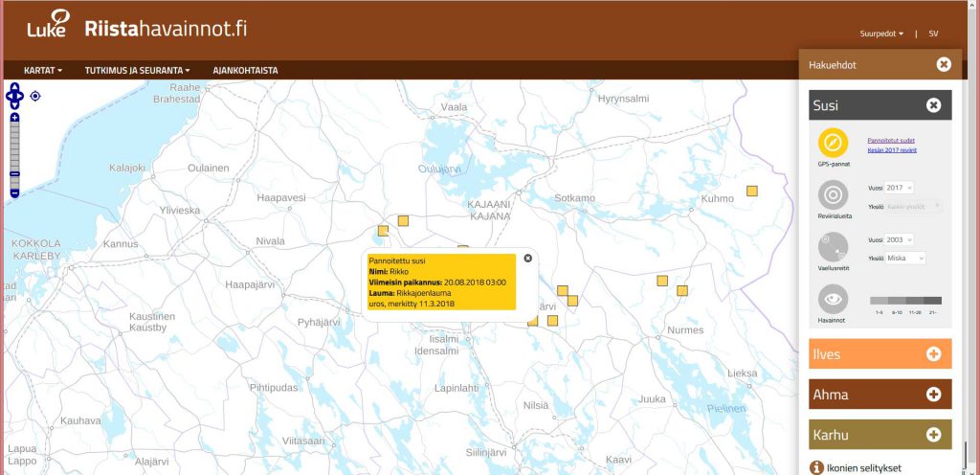Toggle the Vaellusreitit layer
The image size is (980, 475).
click(833, 247)
